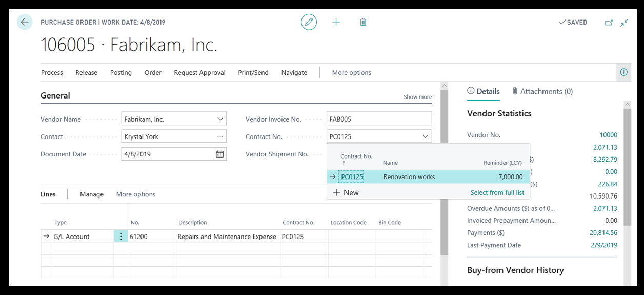Open the Print/Send menu
The height and width of the screenshot is (295, 644).
(x=253, y=73)
